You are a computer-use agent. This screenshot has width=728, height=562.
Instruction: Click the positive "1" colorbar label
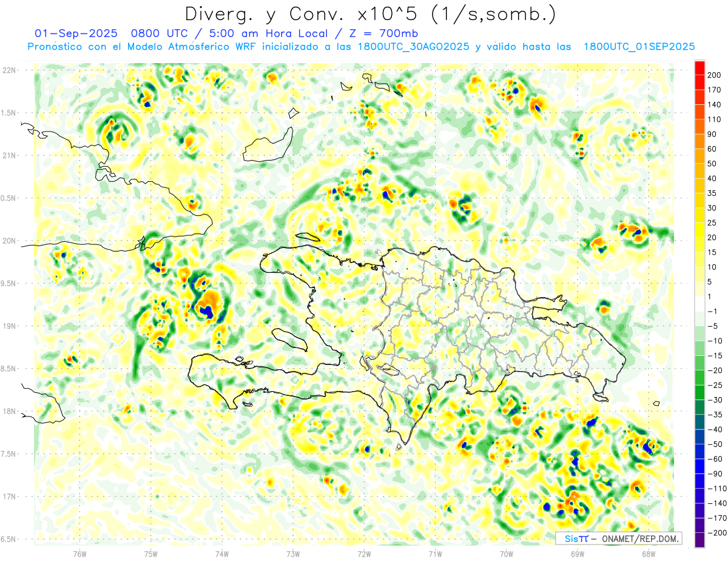(710, 297)
